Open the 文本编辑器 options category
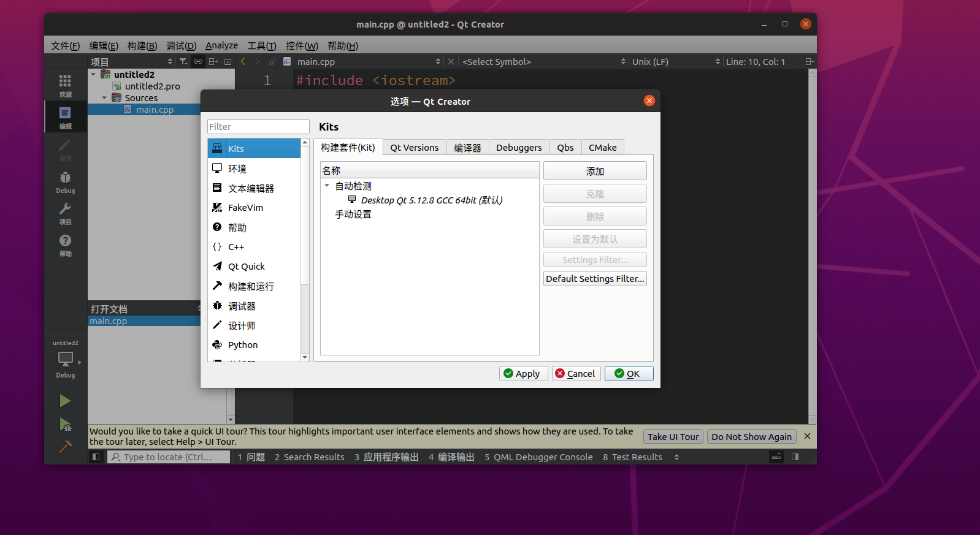 [x=254, y=188]
